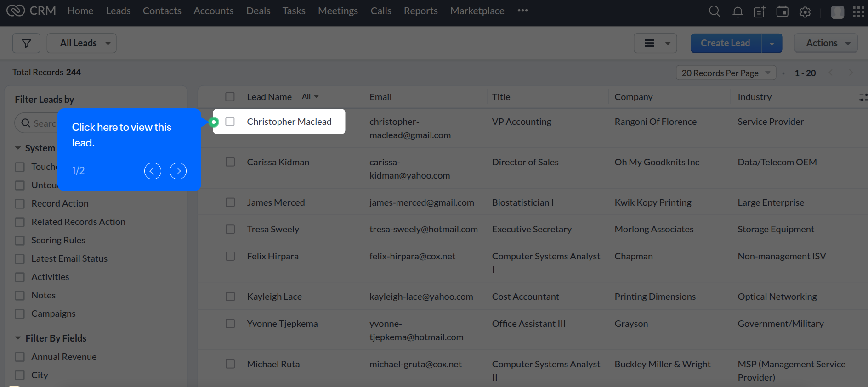Open the Create Lead dropdown arrow
Viewport: 868px width, 387px height.
772,43
